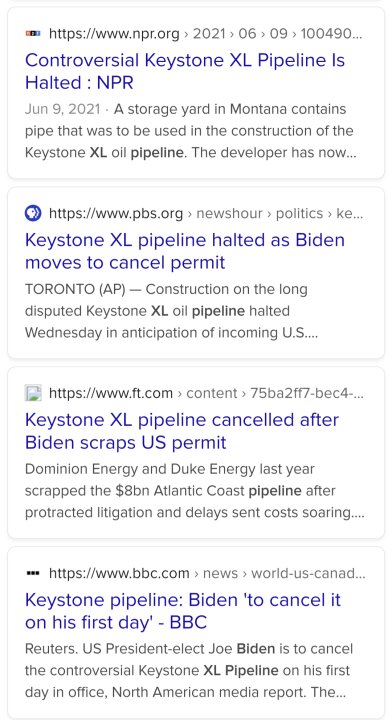The image size is (392, 720).
Task: Click the 'news › world-us-canad...' breadcrumb
Action: point(284,574)
